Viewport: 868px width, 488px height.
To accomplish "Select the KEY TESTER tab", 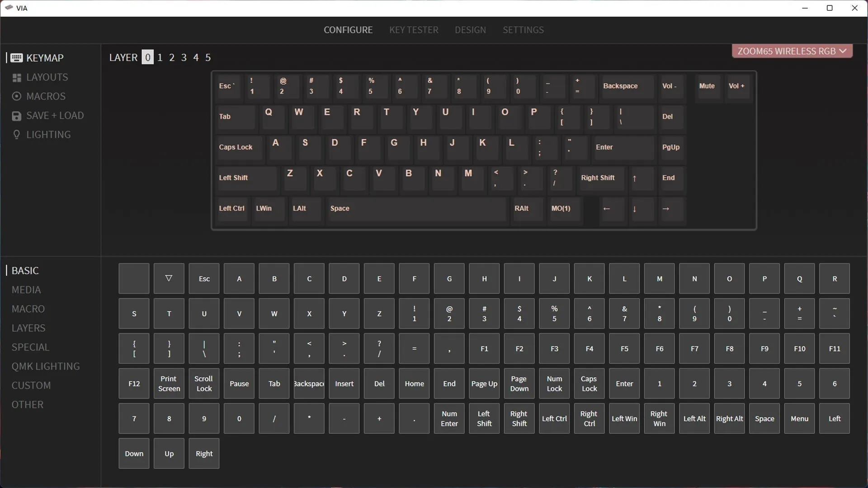I will coord(414,30).
